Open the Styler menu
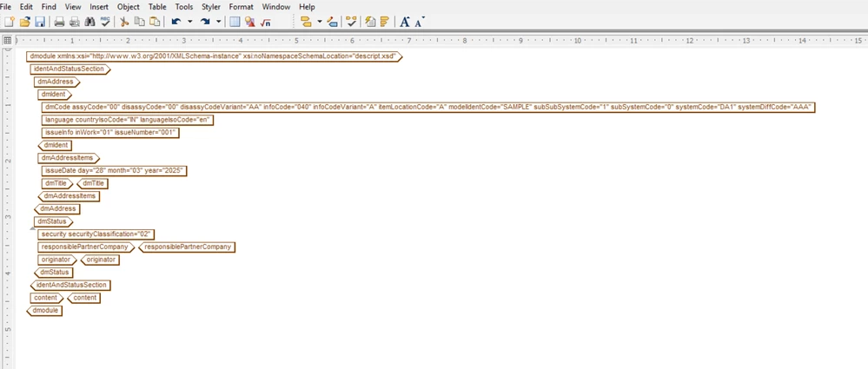The image size is (868, 369). point(211,7)
